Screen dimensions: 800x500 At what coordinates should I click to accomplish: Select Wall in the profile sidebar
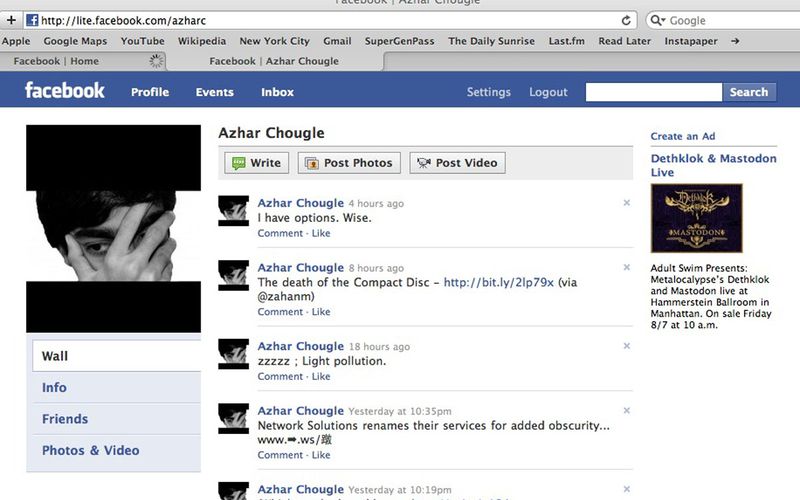point(116,356)
